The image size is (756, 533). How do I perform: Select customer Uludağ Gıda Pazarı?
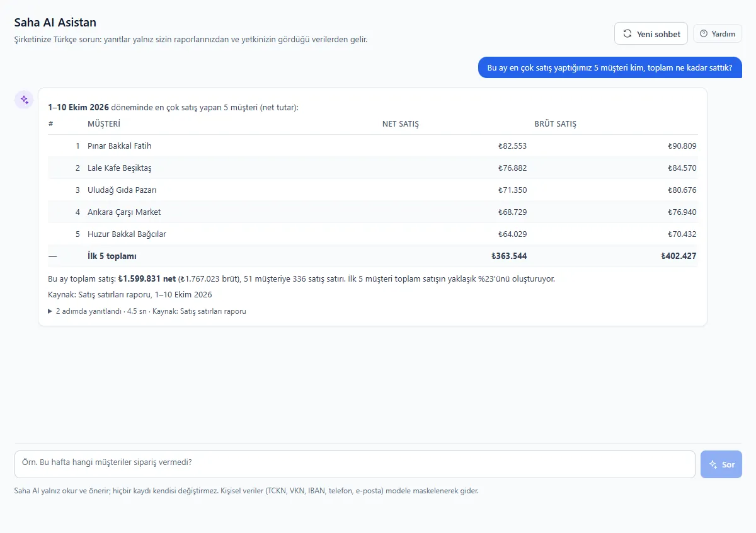point(122,190)
